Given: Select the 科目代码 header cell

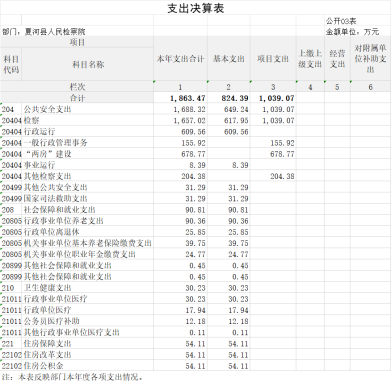Looking at the screenshot, I should coord(11,64).
